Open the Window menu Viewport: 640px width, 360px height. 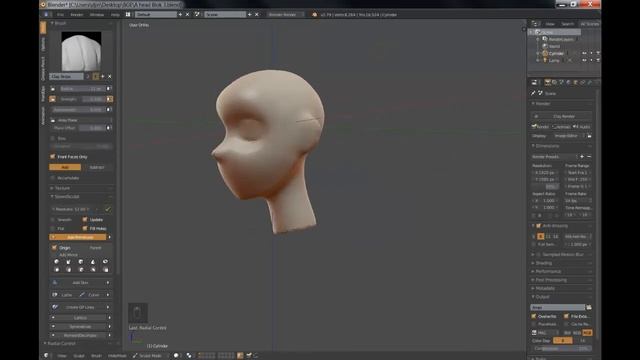(97, 15)
